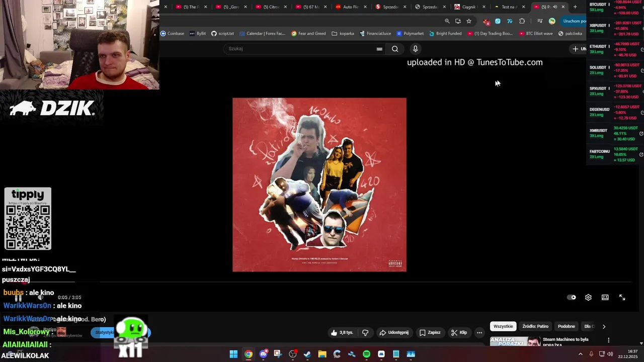The image size is (644, 362).
Task: Select the Wszystkie filter chip
Action: [503, 326]
